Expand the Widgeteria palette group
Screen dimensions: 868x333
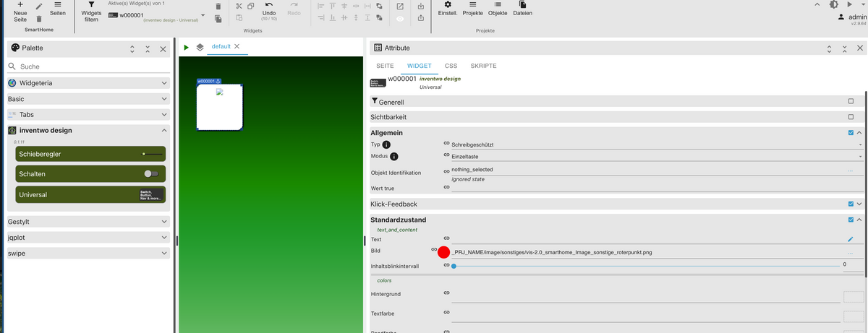pyautogui.click(x=164, y=83)
